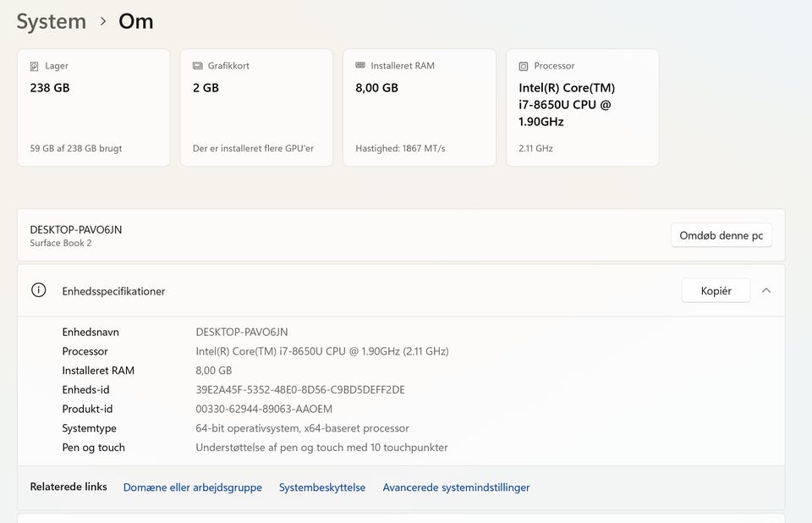The height and width of the screenshot is (523, 812).
Task: Open the Systembeskyttelse link
Action: click(x=322, y=487)
